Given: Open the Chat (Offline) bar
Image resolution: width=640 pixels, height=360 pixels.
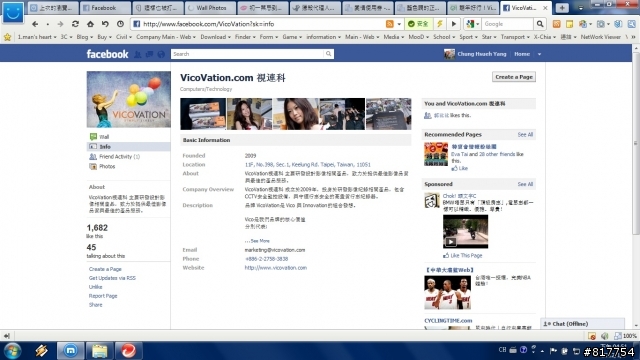Looking at the screenshot, I should [582, 324].
